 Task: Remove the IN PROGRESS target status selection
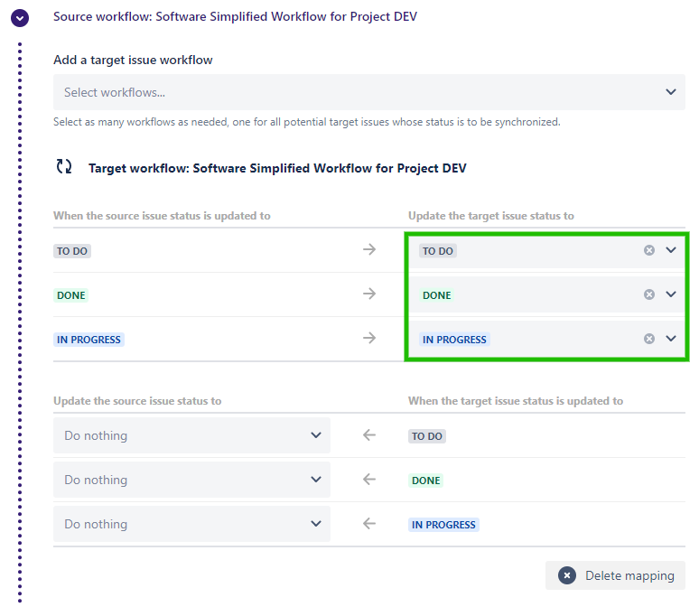tap(648, 339)
